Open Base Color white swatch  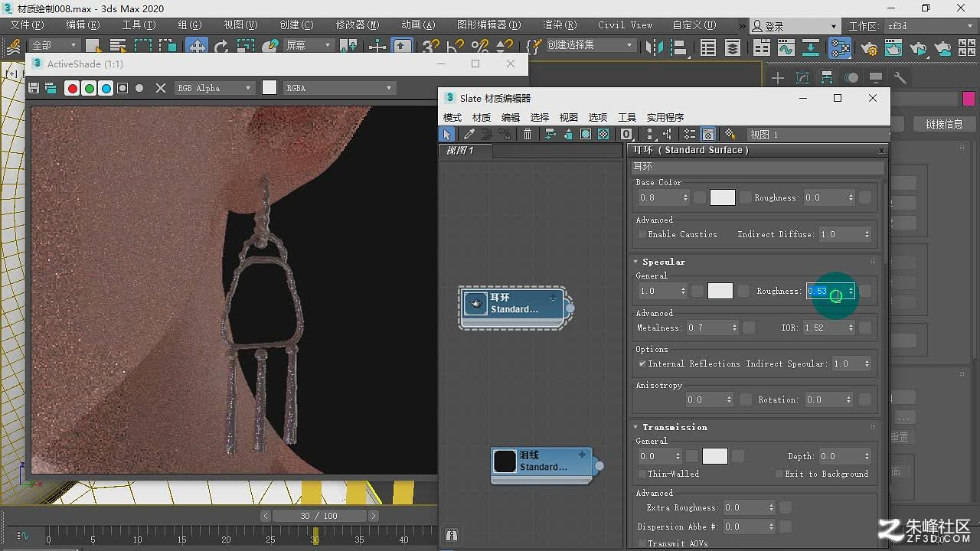pos(722,197)
